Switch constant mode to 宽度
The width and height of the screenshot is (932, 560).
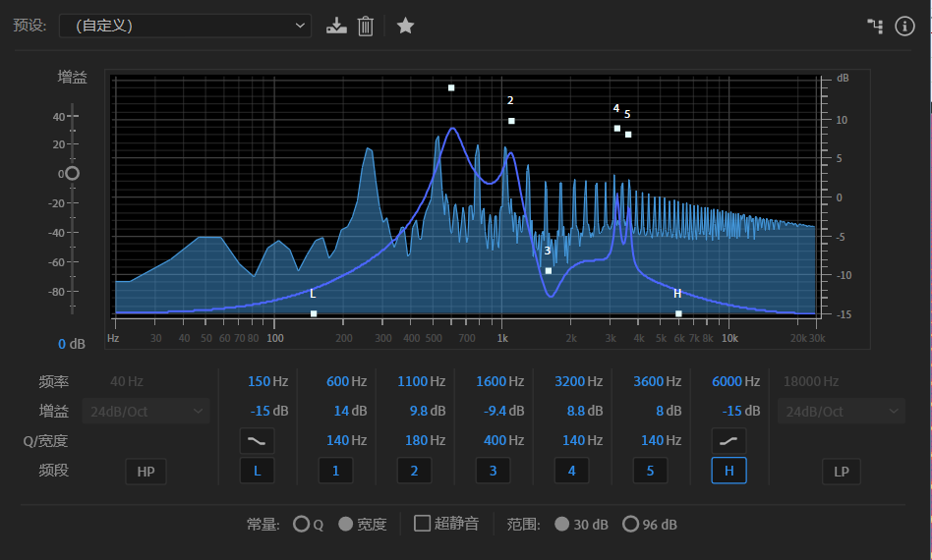pyautogui.click(x=346, y=524)
